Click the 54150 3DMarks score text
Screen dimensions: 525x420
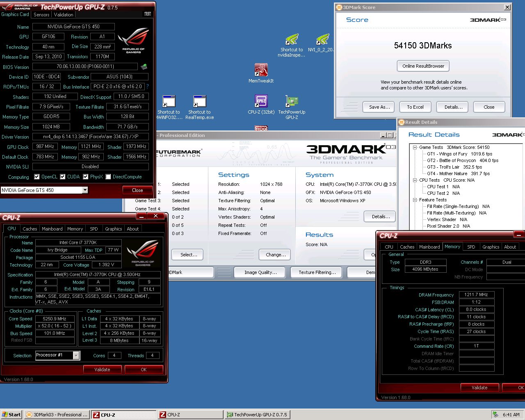[x=423, y=46]
